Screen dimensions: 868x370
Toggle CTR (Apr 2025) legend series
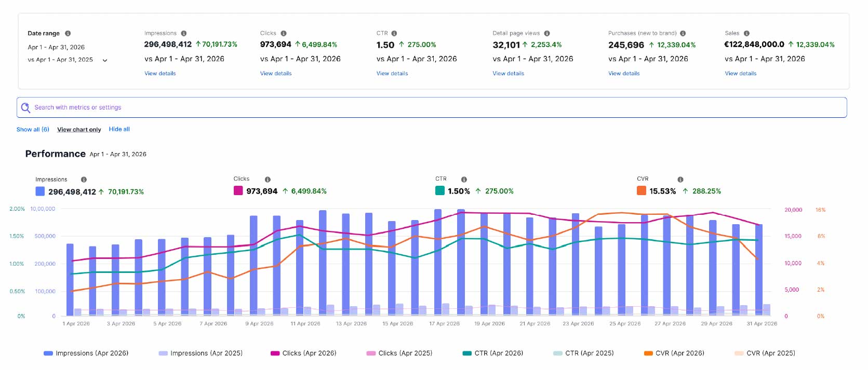coord(583,353)
